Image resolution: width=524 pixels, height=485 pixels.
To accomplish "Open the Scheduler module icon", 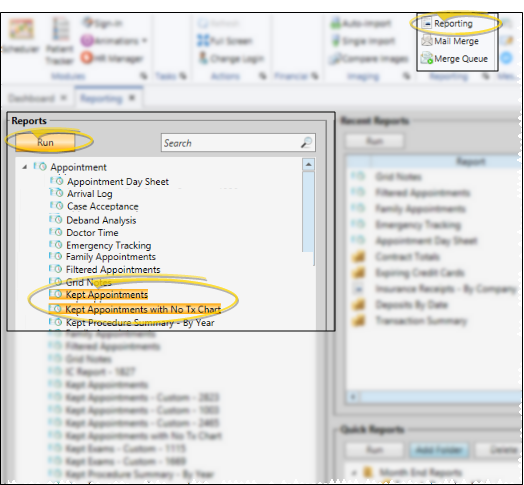I will click(21, 29).
